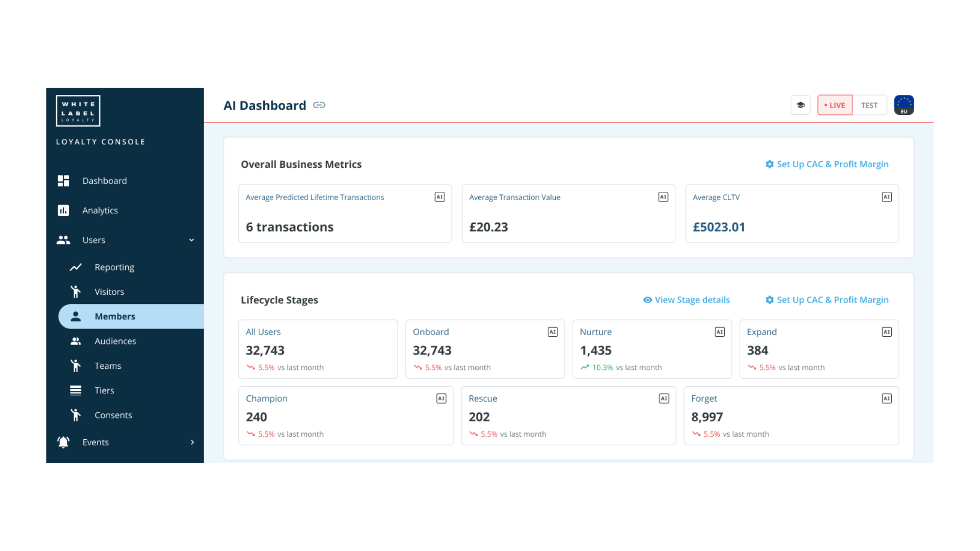Collapse the Users menu chevron
This screenshot has height=551, width=980.
191,240
